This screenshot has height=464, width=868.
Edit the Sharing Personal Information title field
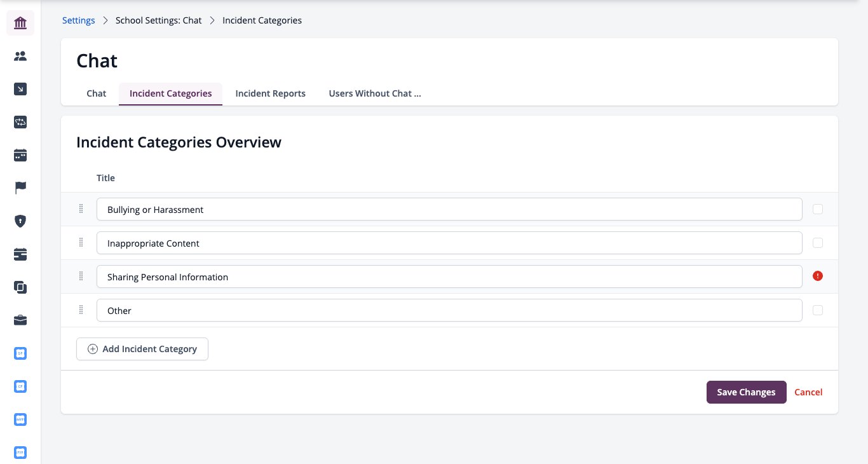tap(449, 276)
